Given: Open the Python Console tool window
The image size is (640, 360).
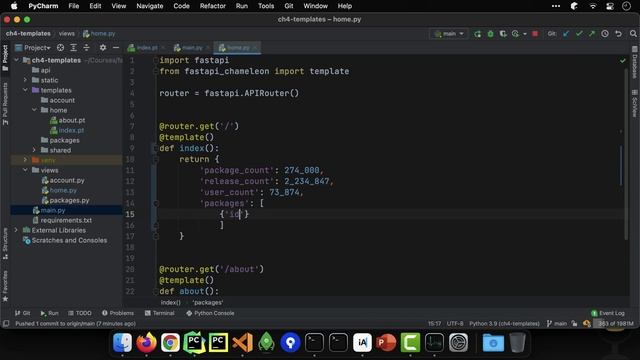Looking at the screenshot, I should (x=210, y=313).
